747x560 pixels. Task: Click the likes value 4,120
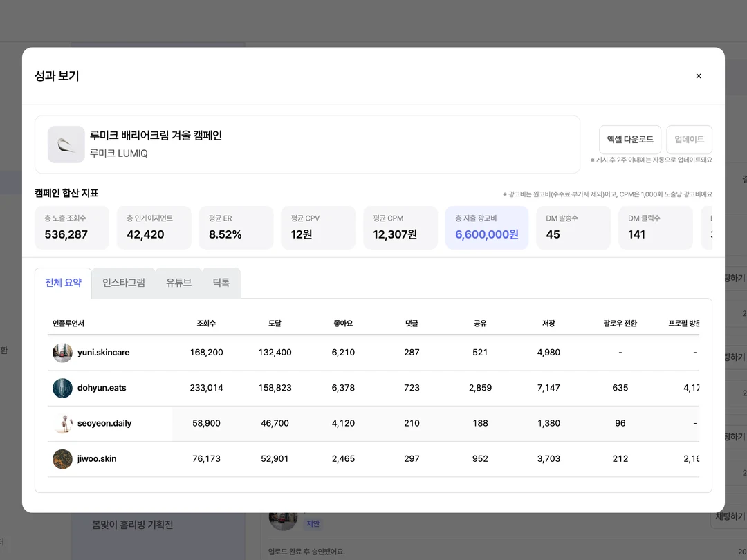click(343, 423)
